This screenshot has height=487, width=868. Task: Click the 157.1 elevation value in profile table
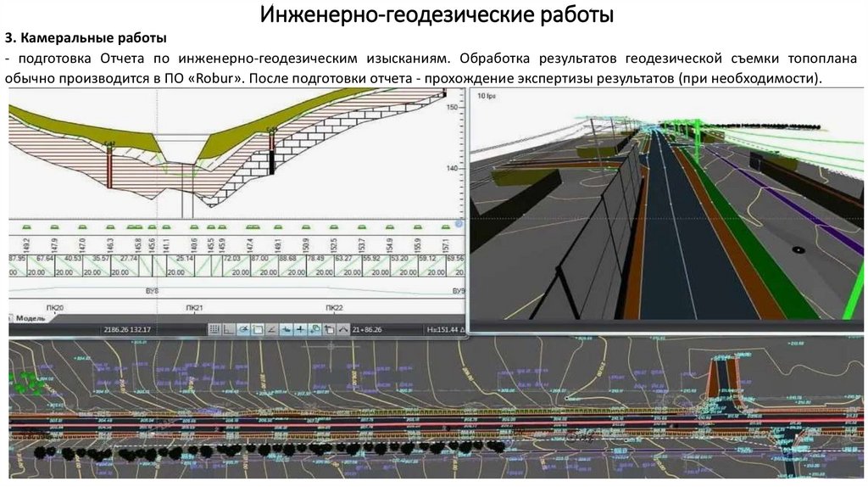446,245
